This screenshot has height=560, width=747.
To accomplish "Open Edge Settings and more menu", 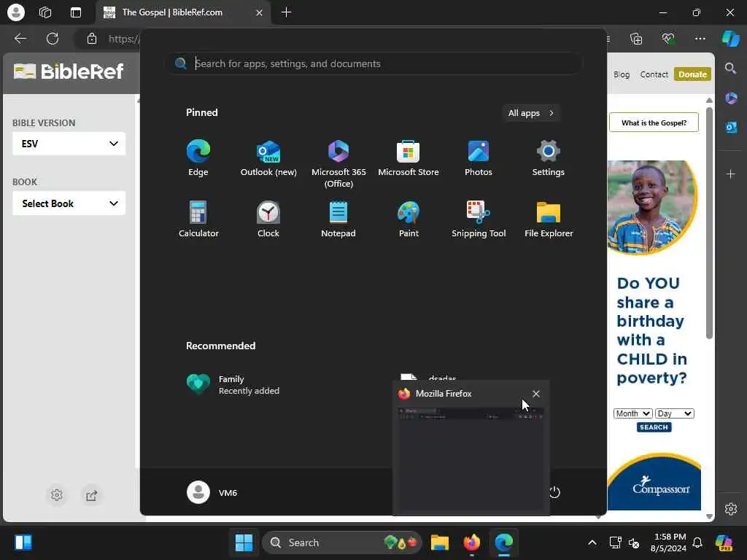I will click(700, 39).
